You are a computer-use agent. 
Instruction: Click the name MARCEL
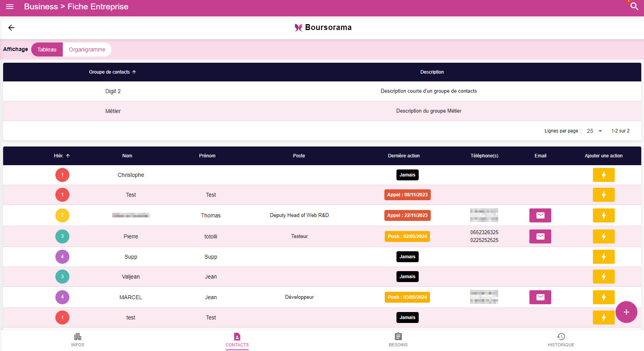[x=131, y=297]
